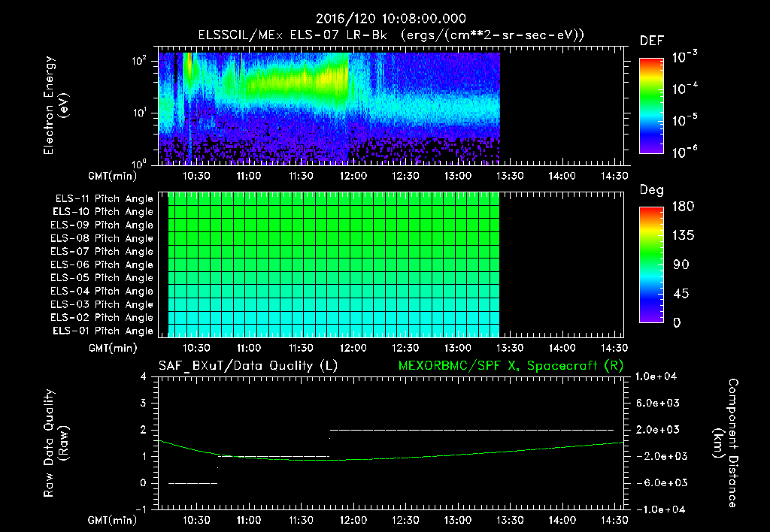770x532 pixels.
Task: Click the -1 tick on data quality axis
Action: [141, 509]
